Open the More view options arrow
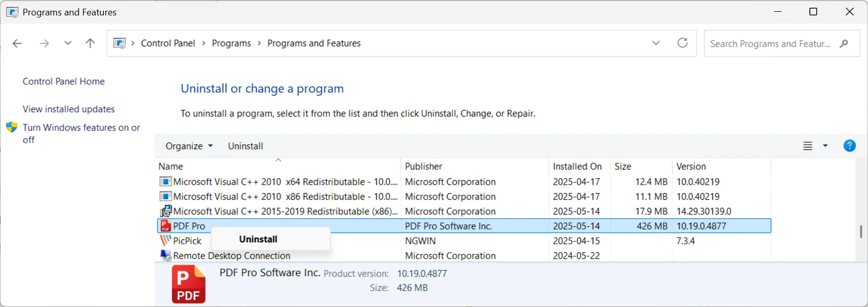The height and width of the screenshot is (307, 868). click(x=825, y=146)
